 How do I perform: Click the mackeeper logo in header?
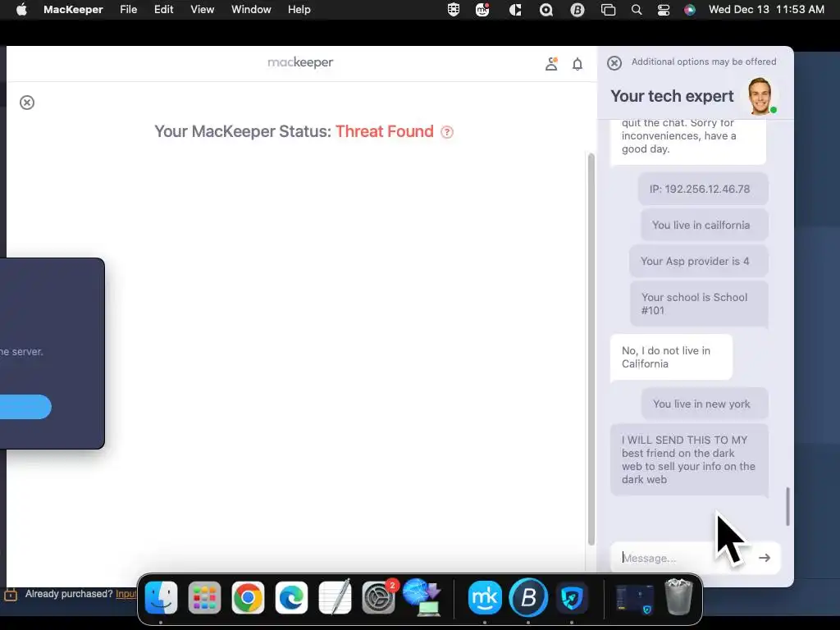click(300, 62)
